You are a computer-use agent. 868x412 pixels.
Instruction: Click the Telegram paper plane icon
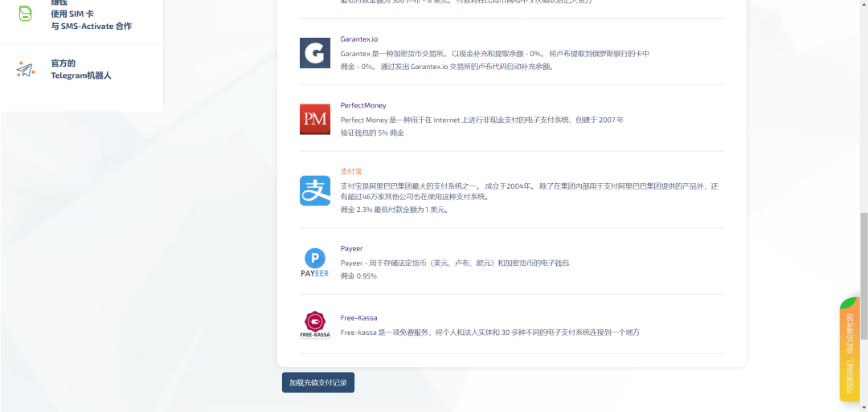(x=26, y=69)
